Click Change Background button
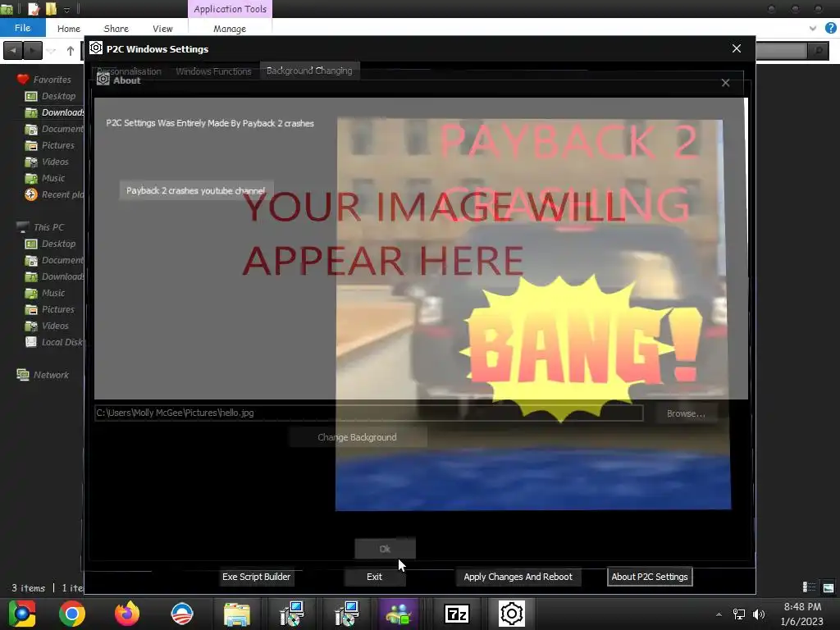840x630 pixels. tap(357, 437)
